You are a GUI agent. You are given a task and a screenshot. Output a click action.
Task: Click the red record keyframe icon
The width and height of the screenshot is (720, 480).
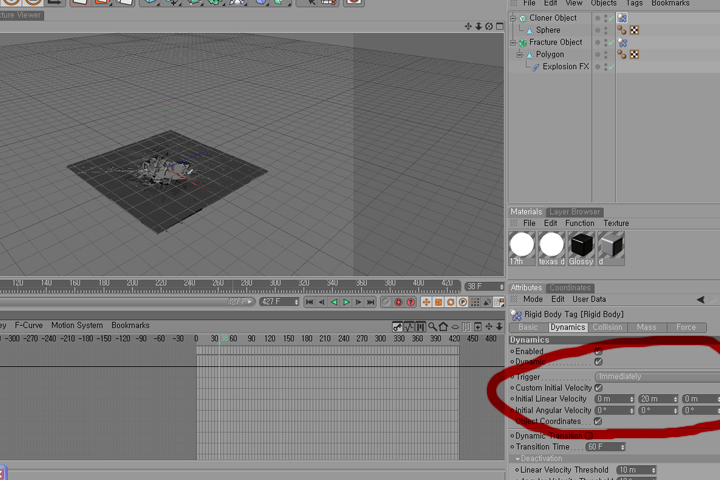point(398,302)
